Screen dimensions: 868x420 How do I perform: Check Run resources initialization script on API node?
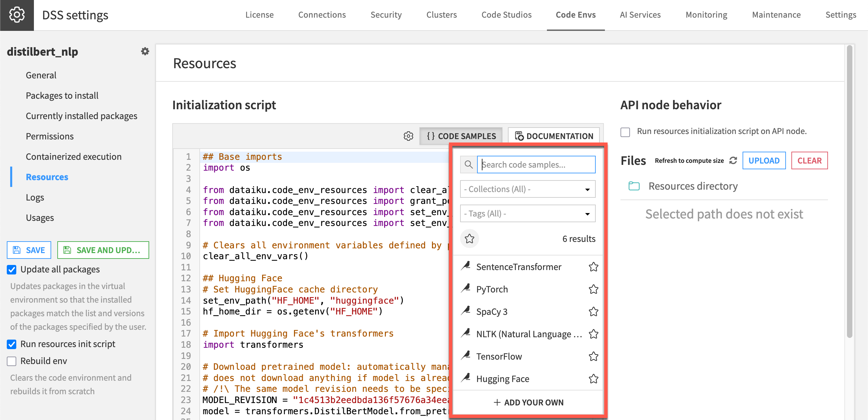[625, 132]
